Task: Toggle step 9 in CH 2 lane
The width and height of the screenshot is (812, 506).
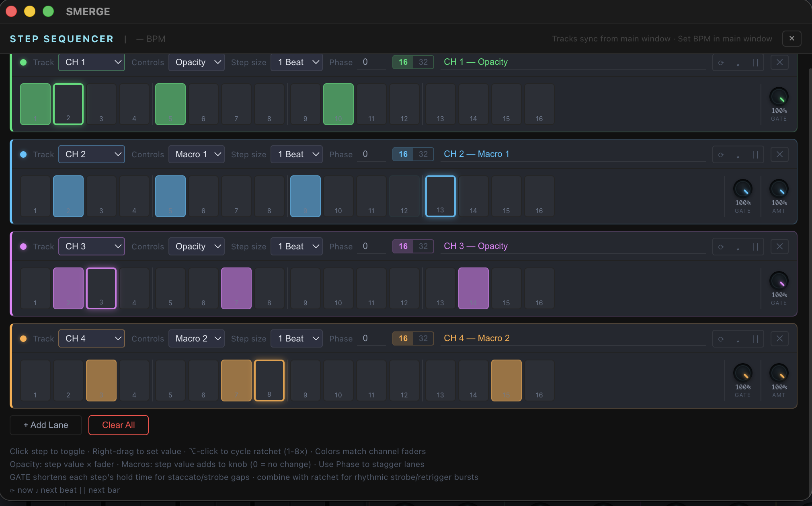Action: pos(306,196)
